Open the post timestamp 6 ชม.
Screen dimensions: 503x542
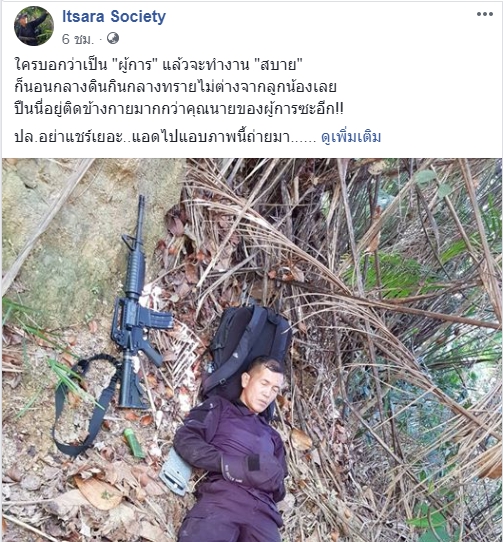[78, 39]
